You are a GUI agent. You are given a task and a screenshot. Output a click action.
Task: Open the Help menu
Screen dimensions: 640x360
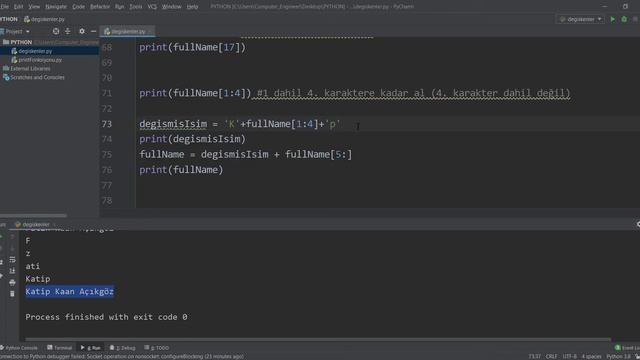coord(192,7)
